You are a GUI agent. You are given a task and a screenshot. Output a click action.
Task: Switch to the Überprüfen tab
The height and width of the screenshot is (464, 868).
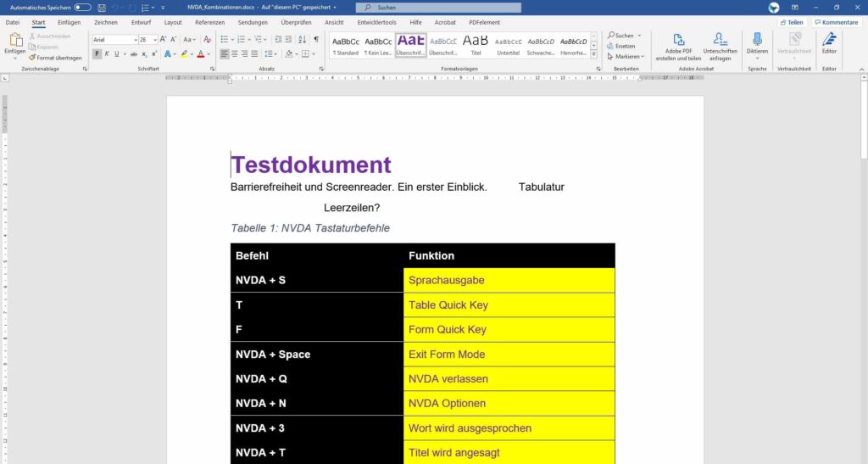coord(296,22)
